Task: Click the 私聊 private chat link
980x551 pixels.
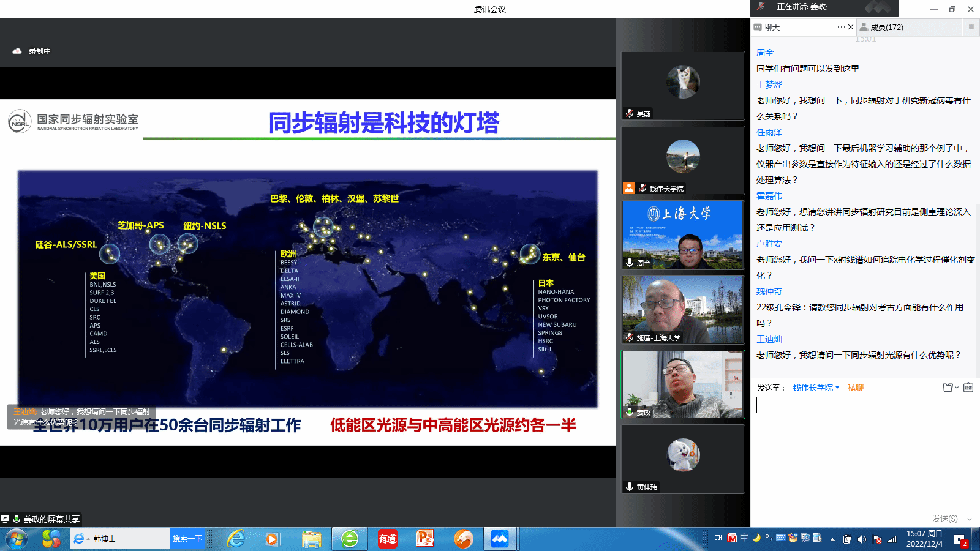Action: click(x=856, y=387)
